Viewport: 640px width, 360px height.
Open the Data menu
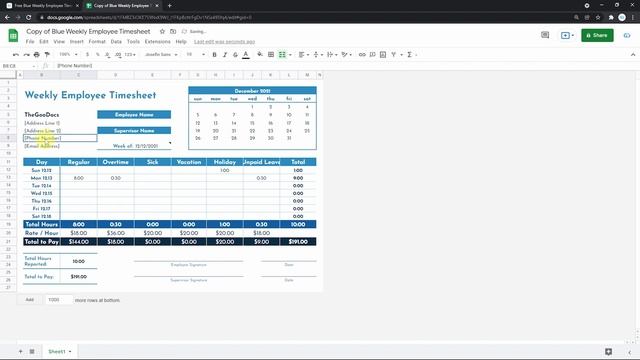(x=116, y=42)
